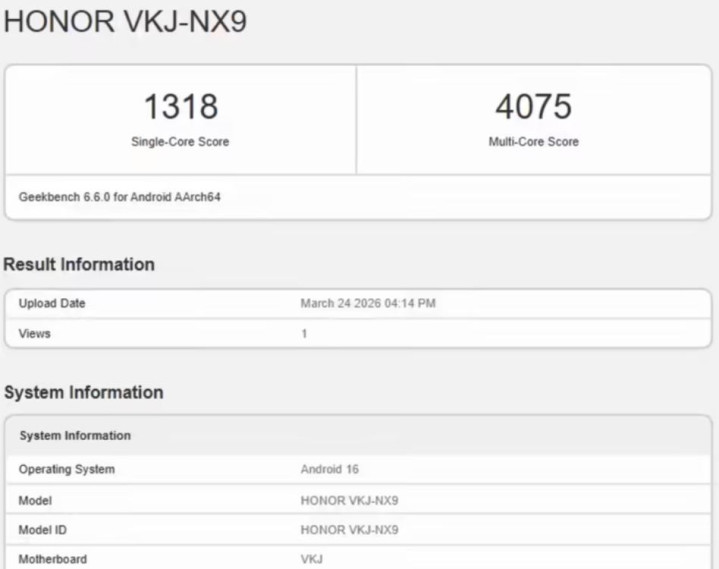Click the Model ID label
The image size is (719, 569).
coord(43,530)
